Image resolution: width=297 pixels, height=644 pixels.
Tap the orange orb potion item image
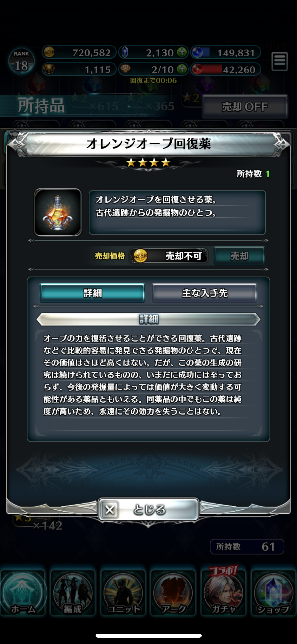pyautogui.click(x=58, y=212)
